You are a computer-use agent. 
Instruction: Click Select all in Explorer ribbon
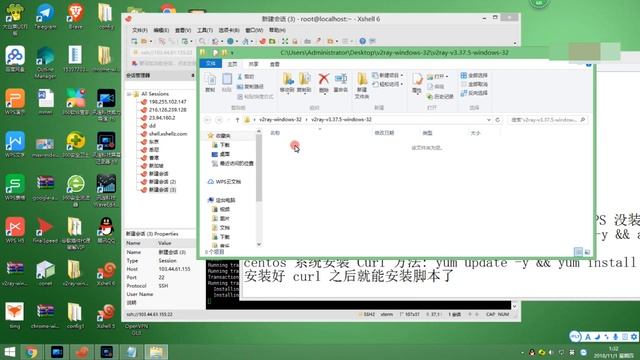point(474,76)
